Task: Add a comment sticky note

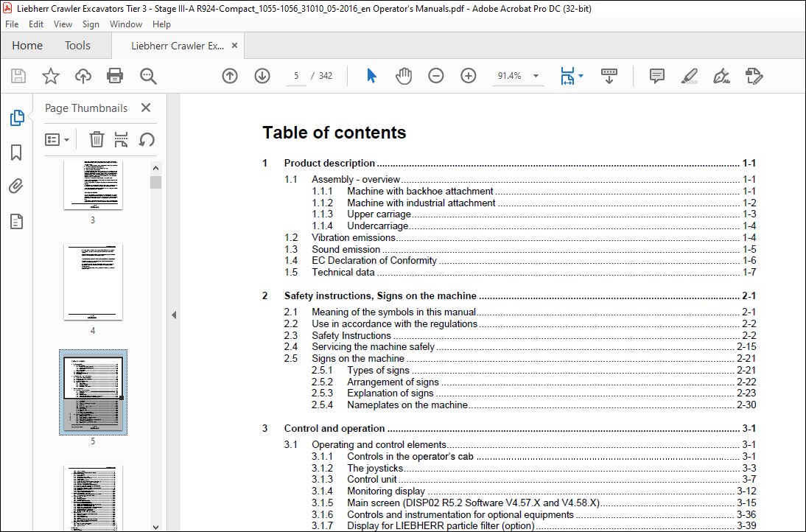Action: [657, 76]
